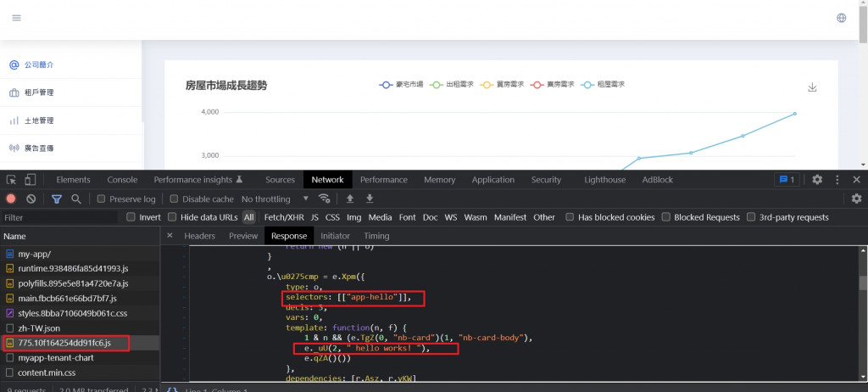Clear the network log
This screenshot has width=868, height=392.
[31, 199]
